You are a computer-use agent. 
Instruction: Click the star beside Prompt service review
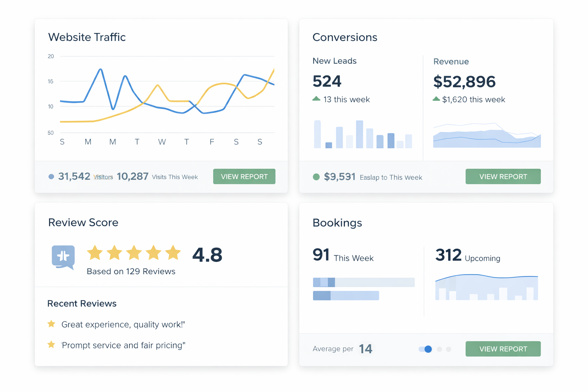tap(51, 345)
